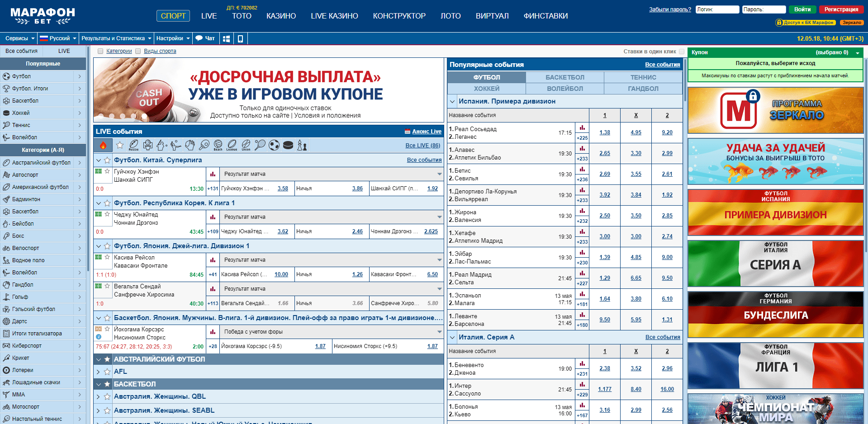Open Все LIVE (86) link
Screen dimensions: 868x424
click(x=423, y=146)
